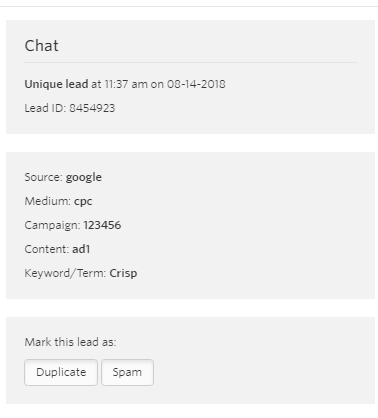The width and height of the screenshot is (378, 418).
Task: Click the Medium label
Action: (x=48, y=201)
